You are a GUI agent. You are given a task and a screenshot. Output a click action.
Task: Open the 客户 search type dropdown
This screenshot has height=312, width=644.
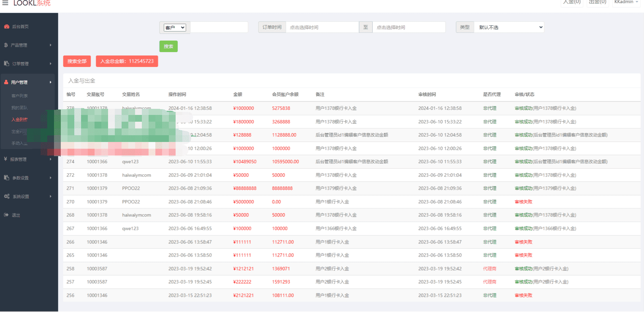175,28
